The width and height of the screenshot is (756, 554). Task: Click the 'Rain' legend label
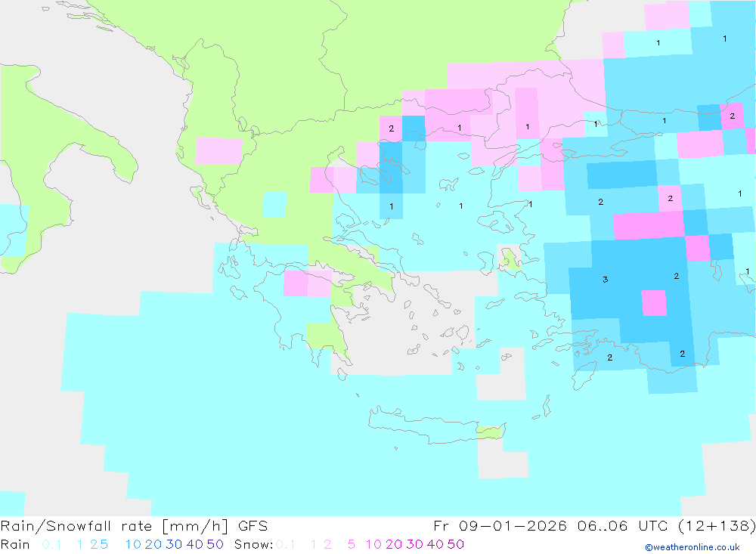(x=15, y=544)
